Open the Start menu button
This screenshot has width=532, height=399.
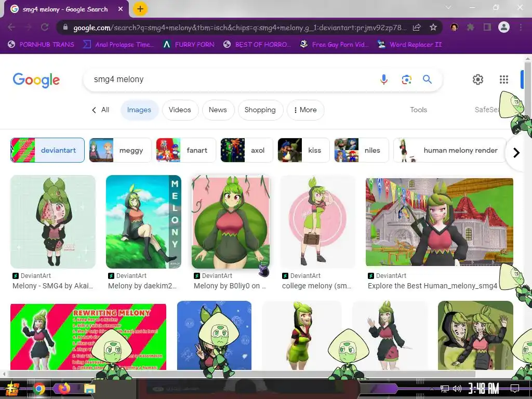point(12,389)
